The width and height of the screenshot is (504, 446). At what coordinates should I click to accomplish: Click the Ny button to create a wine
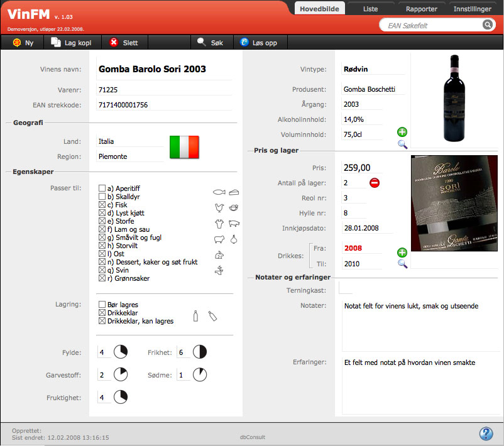23,43
